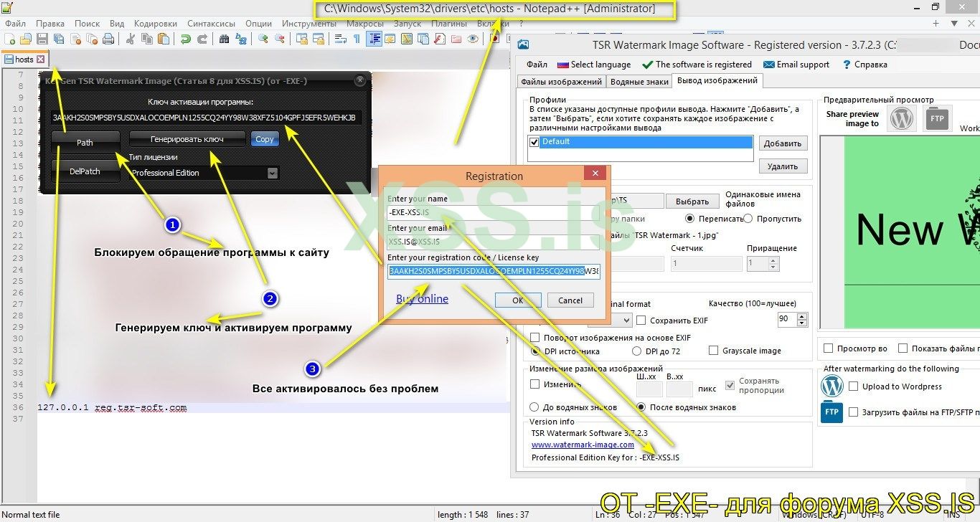Open the Синтаксисы menu
The height and width of the screenshot is (522, 980).
pos(212,23)
